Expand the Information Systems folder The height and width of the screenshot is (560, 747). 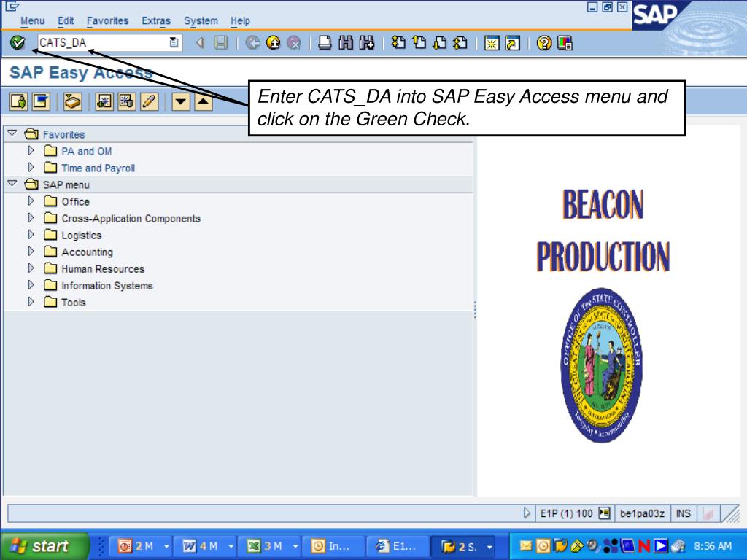(31, 285)
